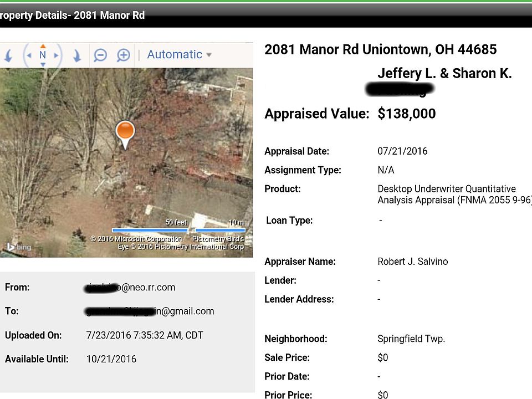
Task: Pan map south with compass down arrow
Action: (x=43, y=64)
